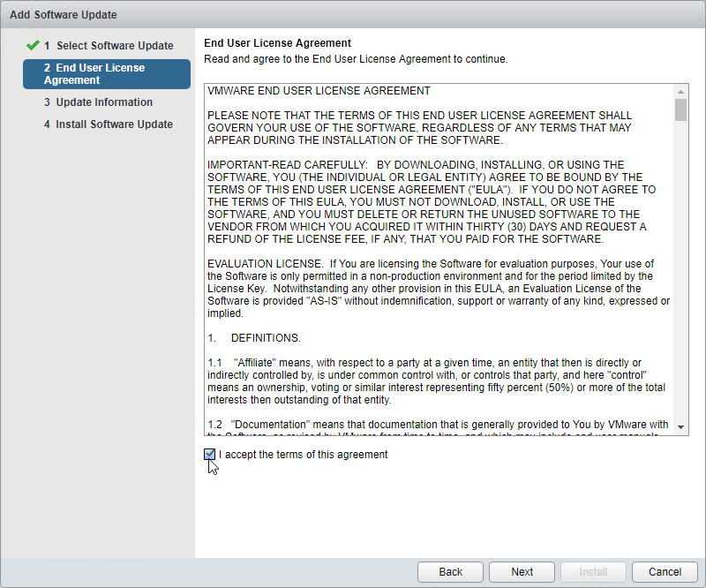Click the EVALUATION LICENSE paragraph
Image resolution: width=706 pixels, height=588 pixels.
tap(439, 289)
